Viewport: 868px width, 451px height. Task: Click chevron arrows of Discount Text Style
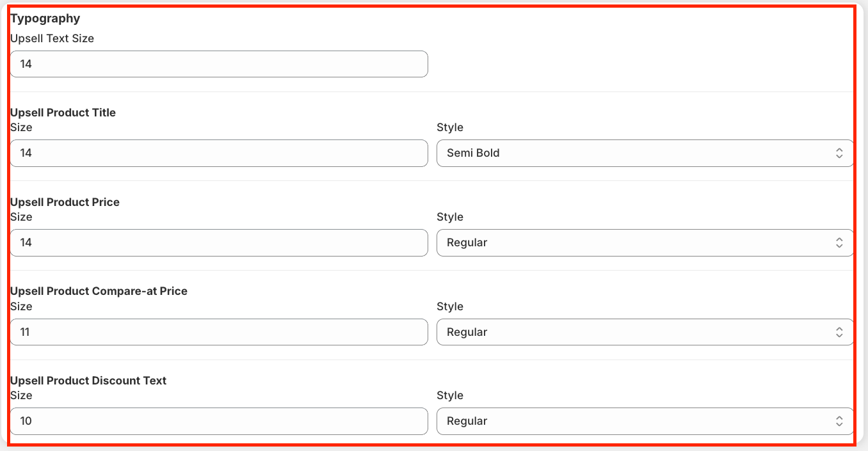839,422
